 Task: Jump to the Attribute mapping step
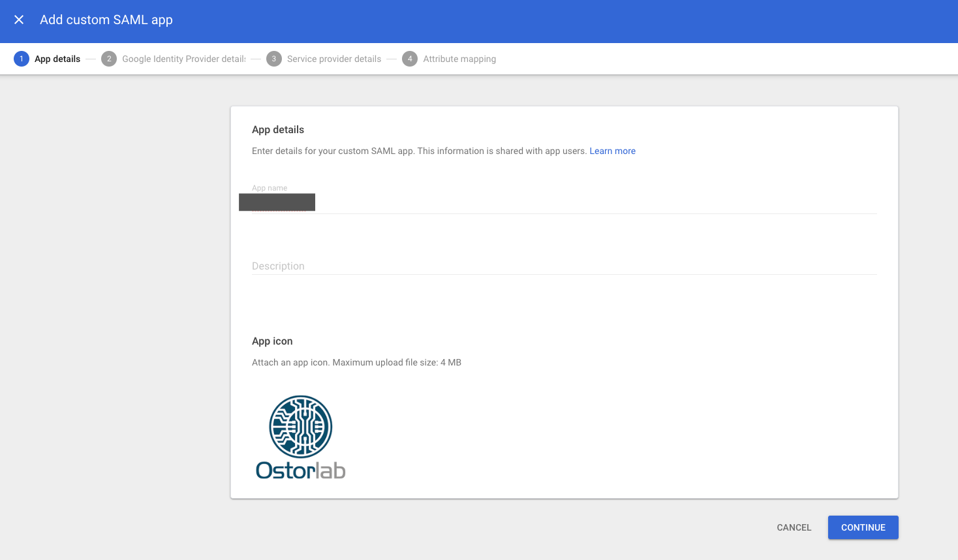(459, 59)
